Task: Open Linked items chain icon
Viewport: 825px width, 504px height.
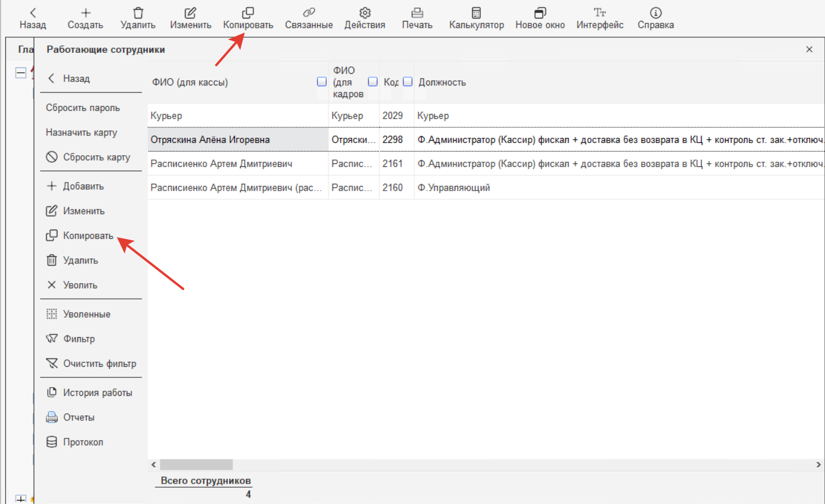Action: (x=309, y=13)
